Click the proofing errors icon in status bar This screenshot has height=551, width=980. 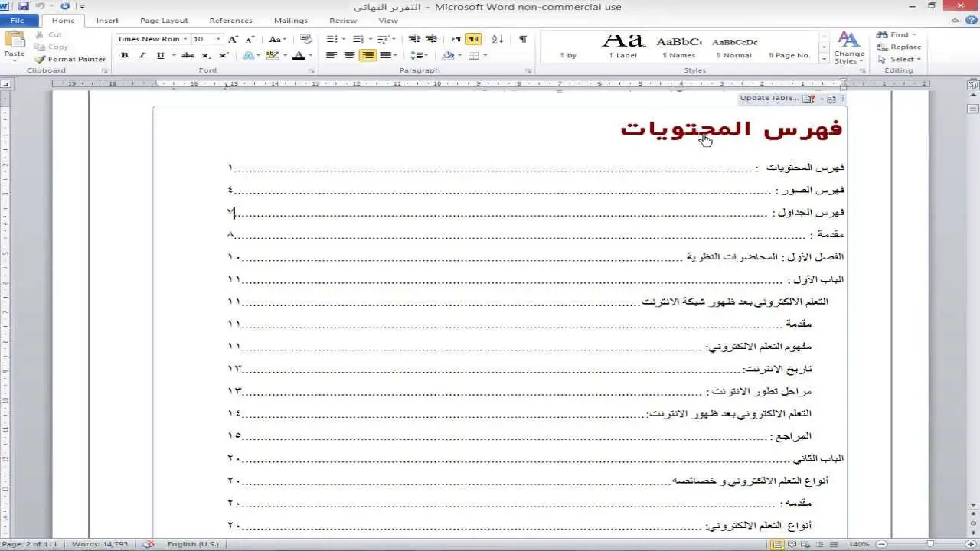[x=149, y=544]
